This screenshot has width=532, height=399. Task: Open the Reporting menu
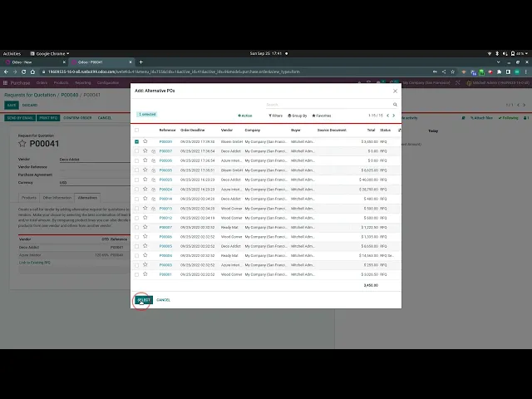83,83
